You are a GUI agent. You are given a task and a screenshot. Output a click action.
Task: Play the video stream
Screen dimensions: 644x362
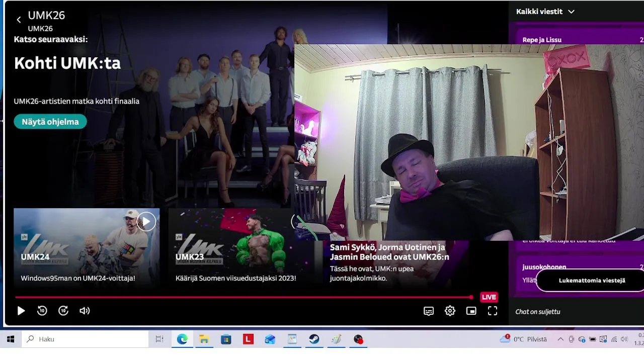click(x=21, y=311)
